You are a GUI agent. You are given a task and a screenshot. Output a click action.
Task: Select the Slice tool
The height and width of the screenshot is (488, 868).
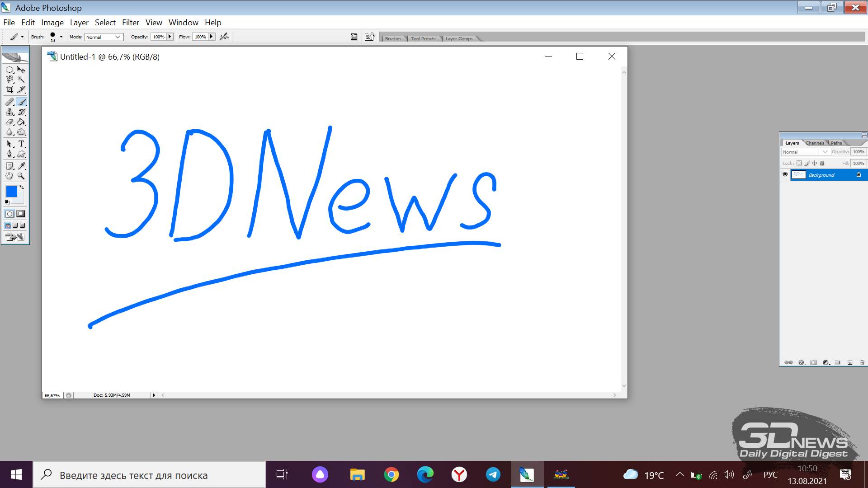[21, 89]
